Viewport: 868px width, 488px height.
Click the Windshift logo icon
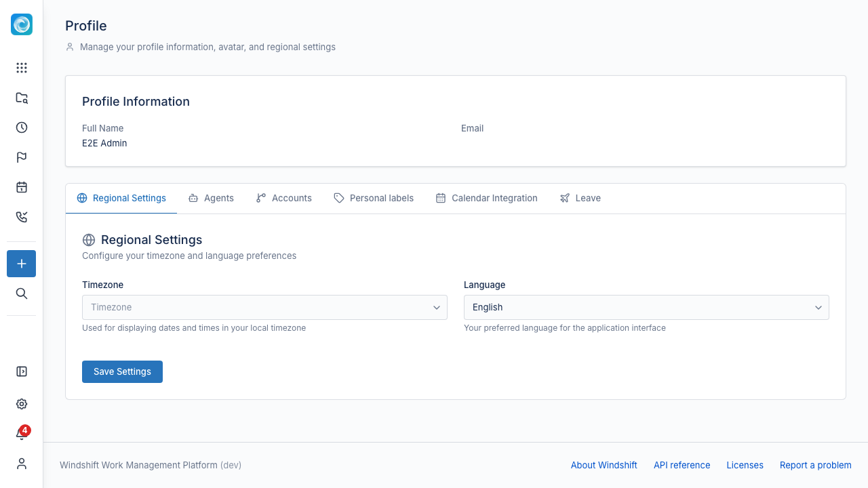coord(22,24)
